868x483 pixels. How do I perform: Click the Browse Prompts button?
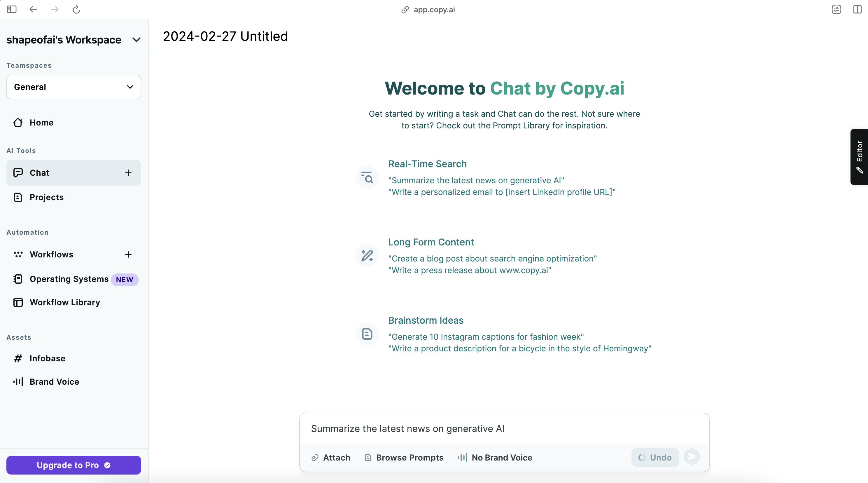(404, 457)
